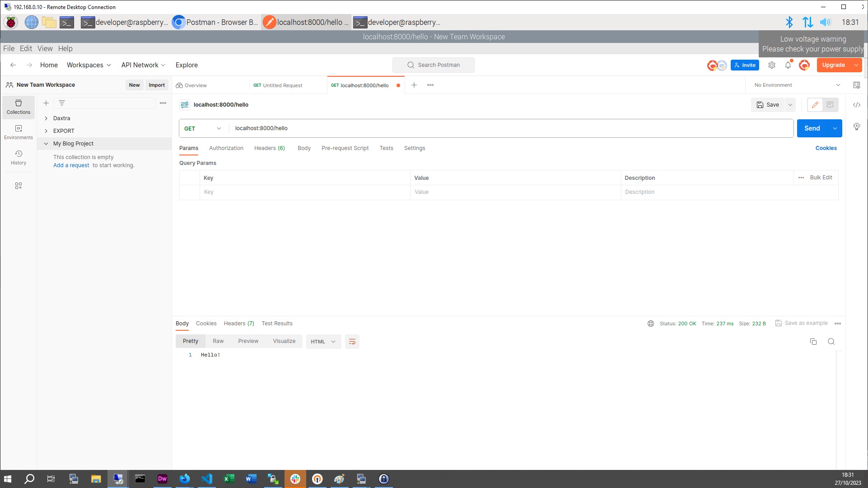Open the request info lightbulb icon
868x488 pixels.
tap(857, 127)
